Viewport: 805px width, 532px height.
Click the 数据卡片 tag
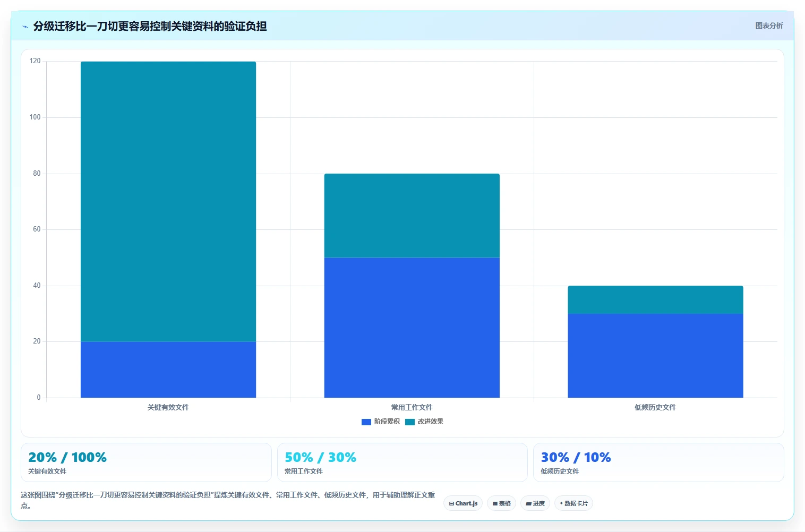click(x=573, y=503)
